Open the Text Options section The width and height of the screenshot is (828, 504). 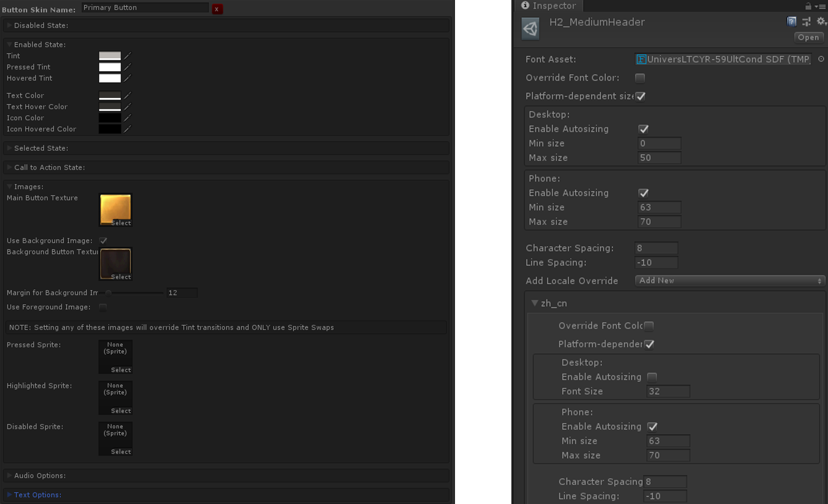click(x=9, y=494)
